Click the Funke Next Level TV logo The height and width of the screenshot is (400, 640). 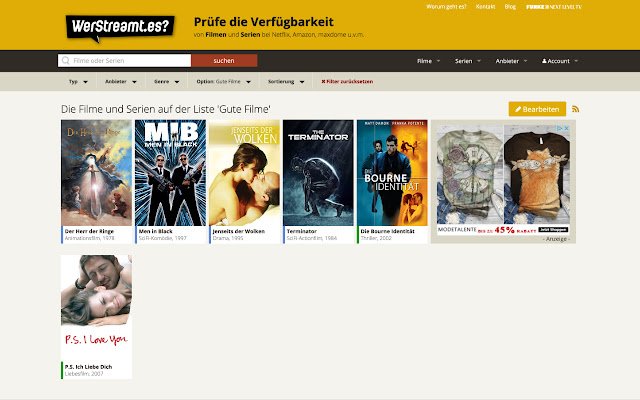tap(553, 7)
